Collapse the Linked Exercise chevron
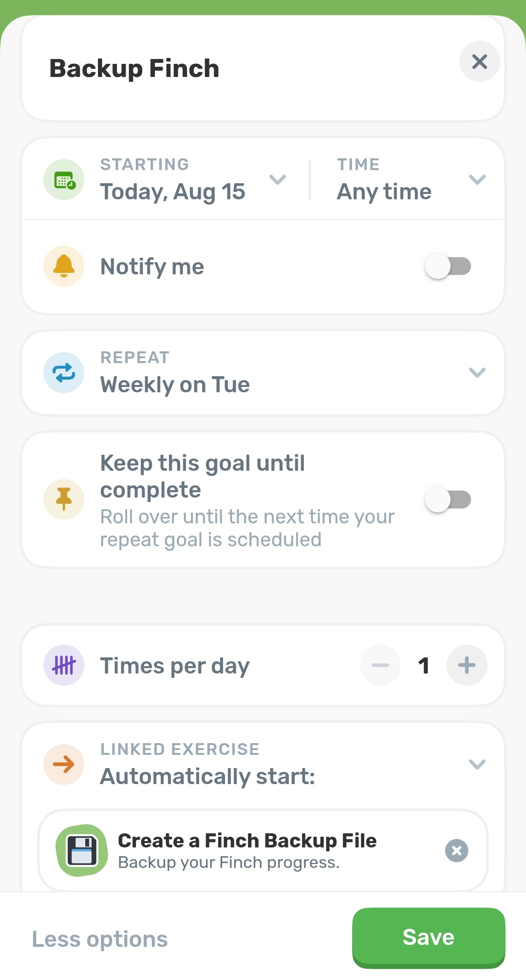This screenshot has width=526, height=980. 477,765
